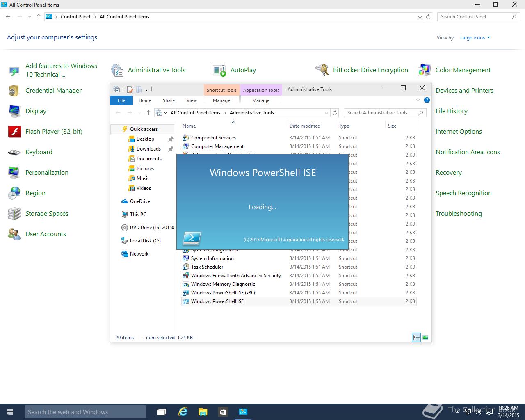Switch to the Home ribbon tab
Screen dimensions: 525x420
click(145, 100)
